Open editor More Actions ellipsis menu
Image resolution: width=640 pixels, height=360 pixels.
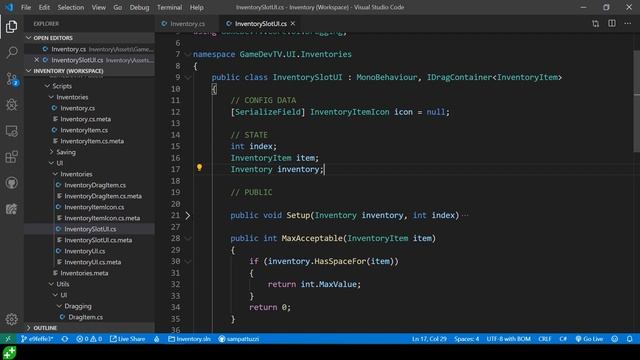coord(628,24)
